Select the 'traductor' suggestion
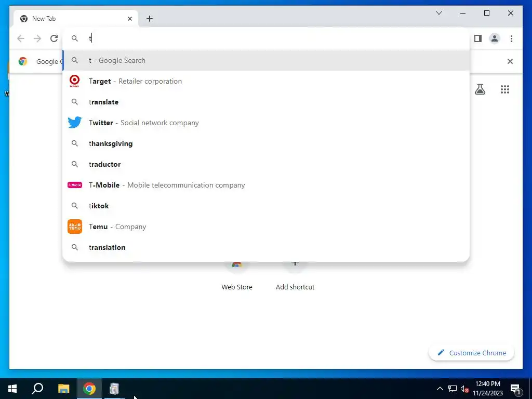 click(x=267, y=164)
